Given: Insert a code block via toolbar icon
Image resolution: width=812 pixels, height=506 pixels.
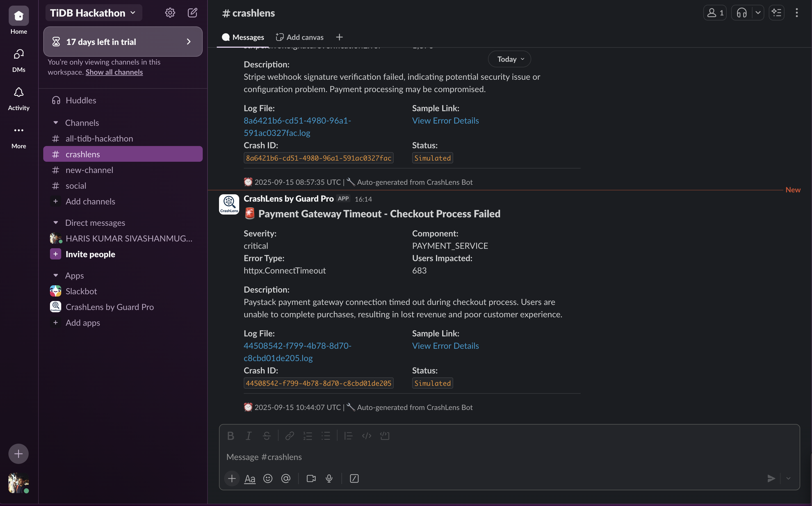Looking at the screenshot, I should click(385, 436).
